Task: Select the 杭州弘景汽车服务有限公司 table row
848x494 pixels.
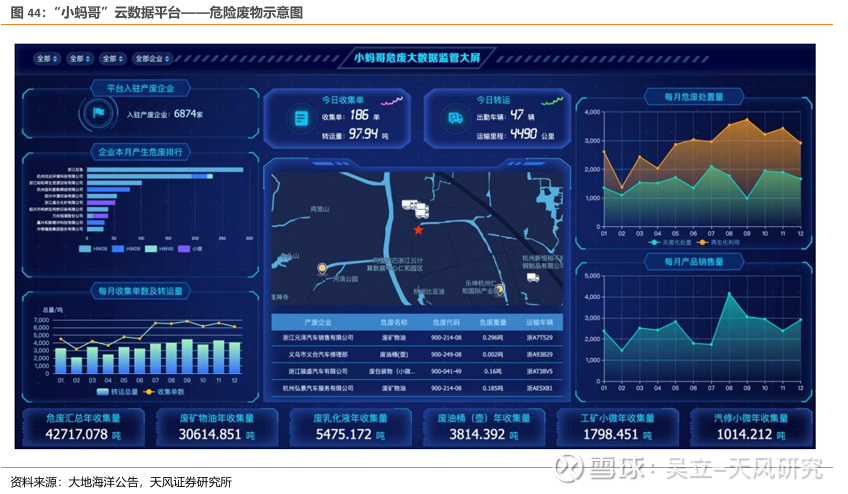Action: point(417,388)
